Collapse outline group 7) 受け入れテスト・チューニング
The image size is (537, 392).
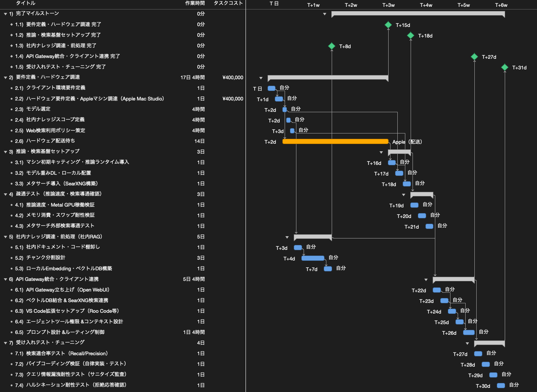point(5,343)
